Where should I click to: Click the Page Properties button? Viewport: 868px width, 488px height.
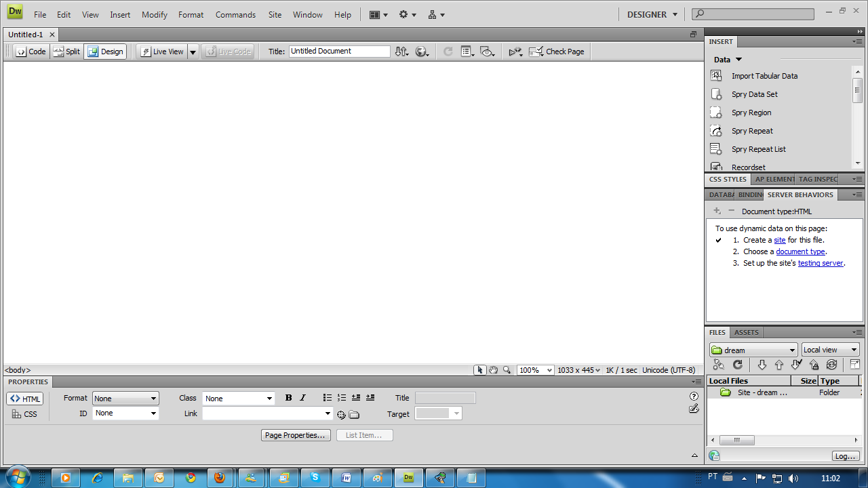point(296,435)
